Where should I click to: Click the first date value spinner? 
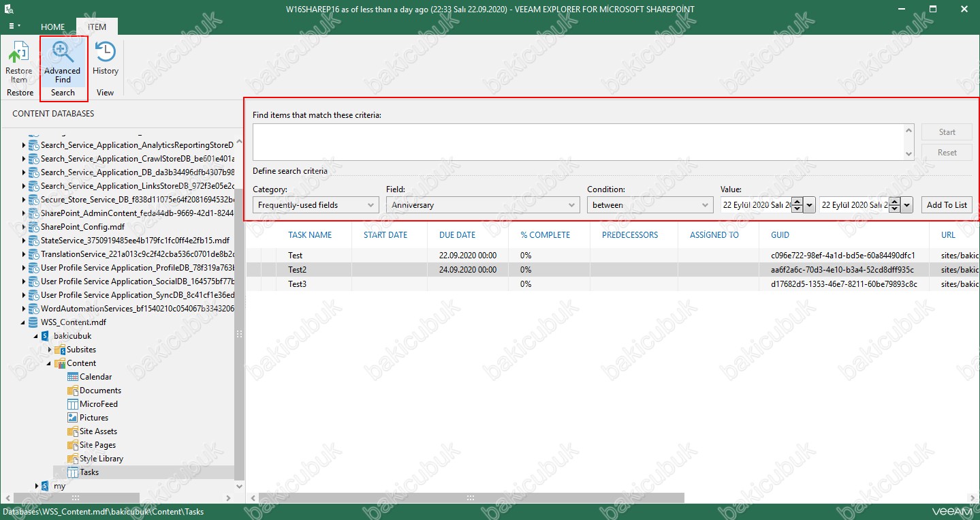(x=797, y=205)
